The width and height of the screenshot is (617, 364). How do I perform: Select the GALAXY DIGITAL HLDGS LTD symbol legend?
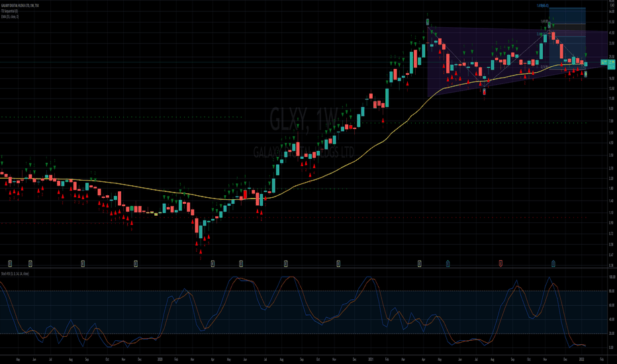20,5
